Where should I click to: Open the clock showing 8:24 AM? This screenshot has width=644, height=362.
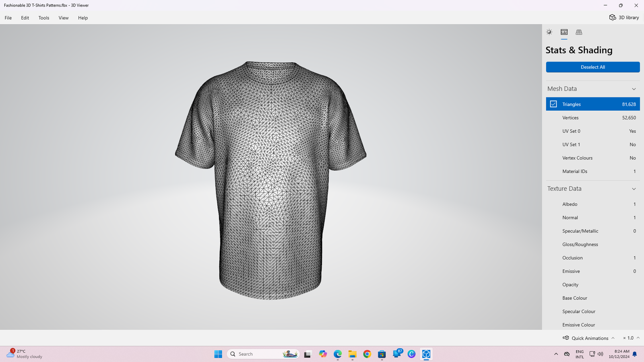[x=619, y=354]
